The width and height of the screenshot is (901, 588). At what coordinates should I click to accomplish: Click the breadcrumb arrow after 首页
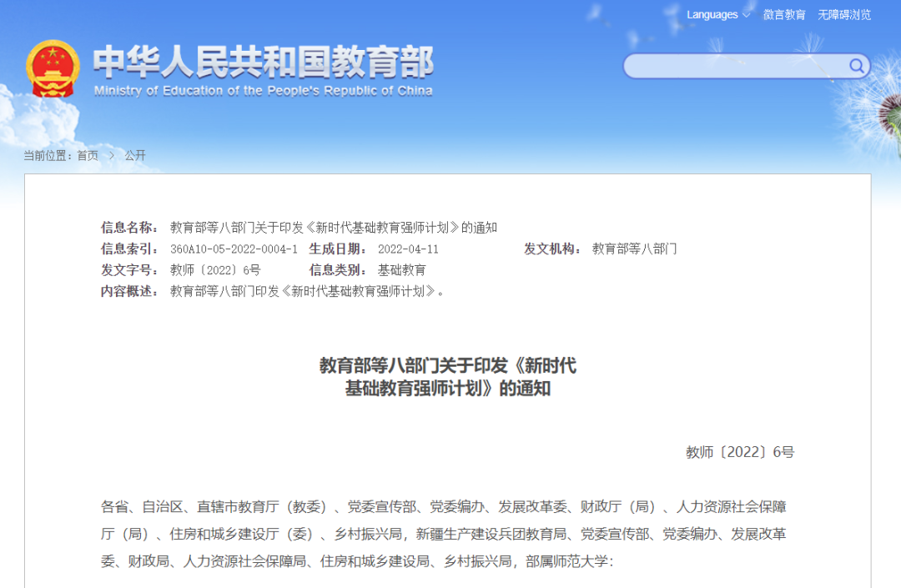(x=111, y=156)
